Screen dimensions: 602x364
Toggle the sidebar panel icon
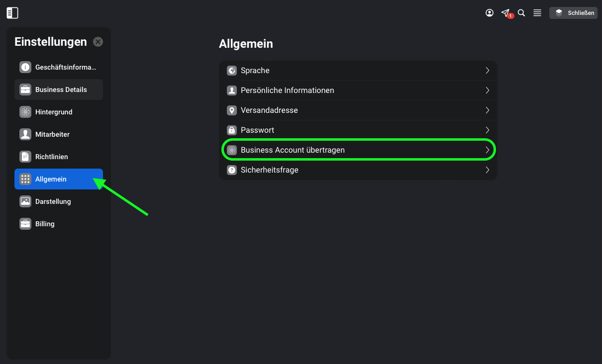point(12,13)
